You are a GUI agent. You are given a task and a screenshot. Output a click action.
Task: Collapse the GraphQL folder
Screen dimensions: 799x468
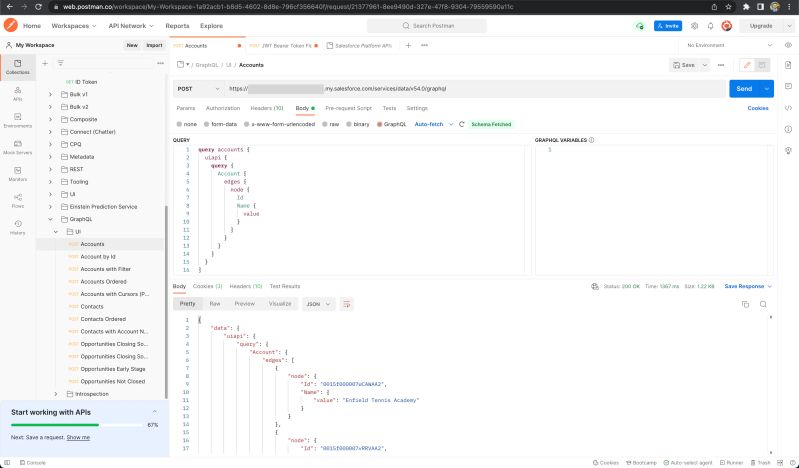tap(50, 219)
